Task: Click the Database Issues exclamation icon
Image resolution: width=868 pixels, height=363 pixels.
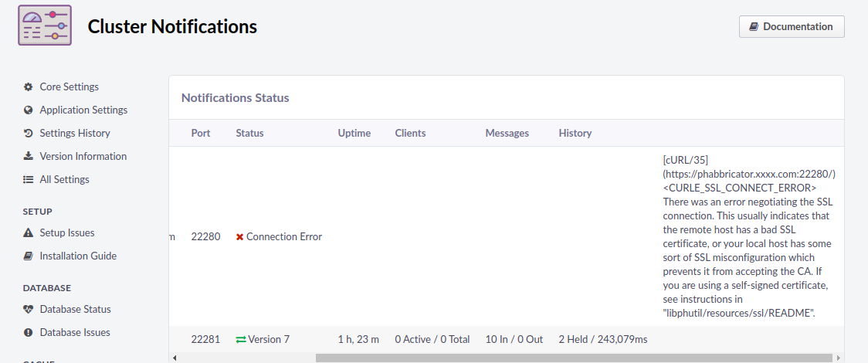Action: point(29,333)
